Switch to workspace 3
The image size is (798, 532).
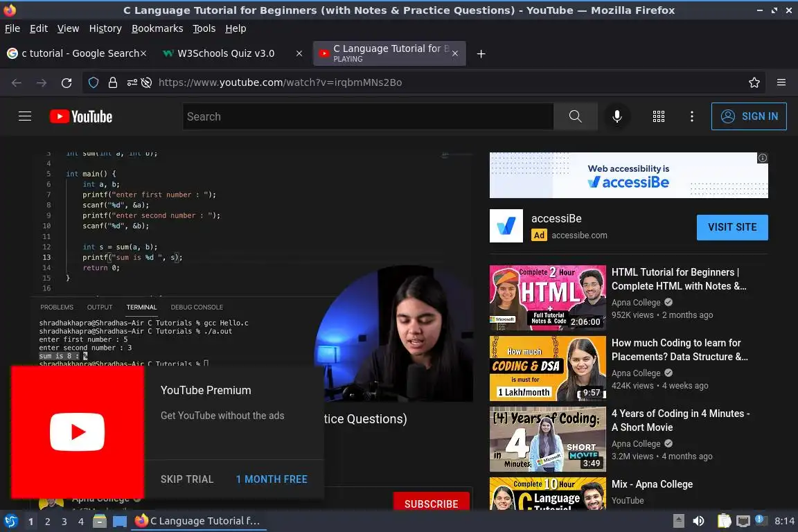click(64, 522)
